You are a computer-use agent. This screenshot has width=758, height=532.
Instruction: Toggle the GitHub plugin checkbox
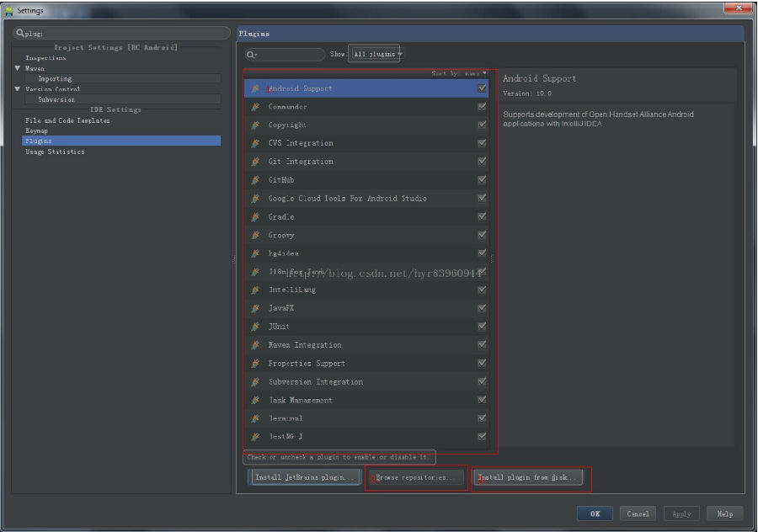point(482,180)
